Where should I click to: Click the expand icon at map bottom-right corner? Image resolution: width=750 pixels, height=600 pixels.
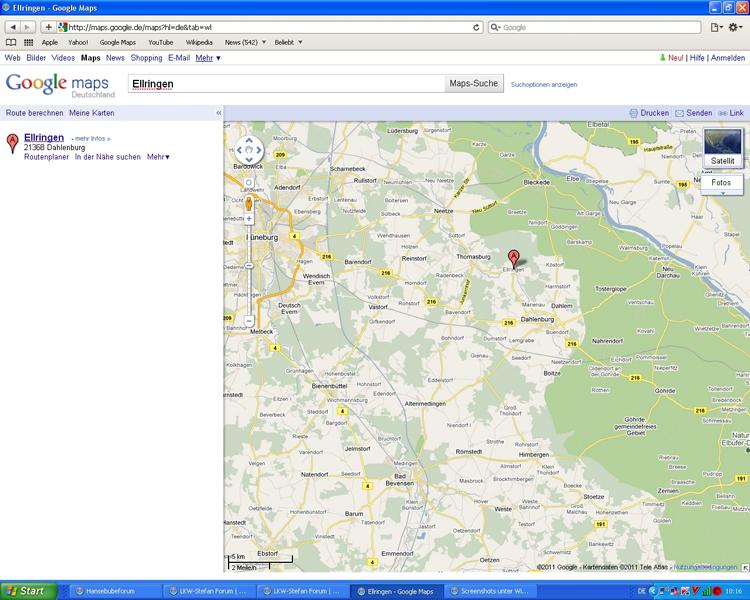coord(745,567)
